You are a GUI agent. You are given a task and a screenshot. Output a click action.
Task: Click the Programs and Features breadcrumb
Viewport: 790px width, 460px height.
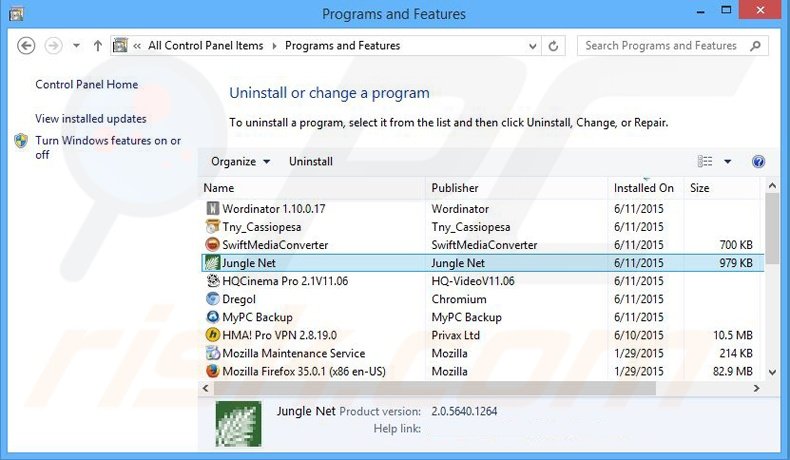click(343, 46)
